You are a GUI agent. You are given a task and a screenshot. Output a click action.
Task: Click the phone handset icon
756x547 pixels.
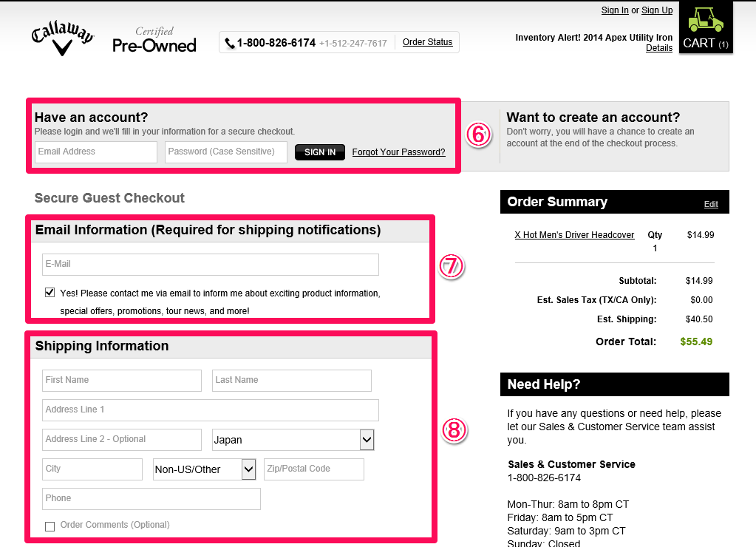click(x=230, y=43)
